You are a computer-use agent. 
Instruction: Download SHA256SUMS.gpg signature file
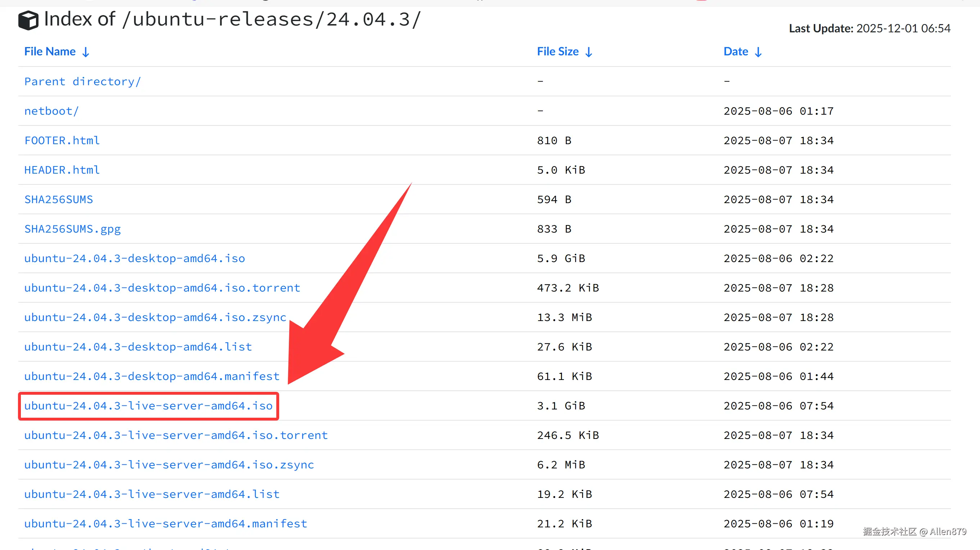tap(73, 229)
